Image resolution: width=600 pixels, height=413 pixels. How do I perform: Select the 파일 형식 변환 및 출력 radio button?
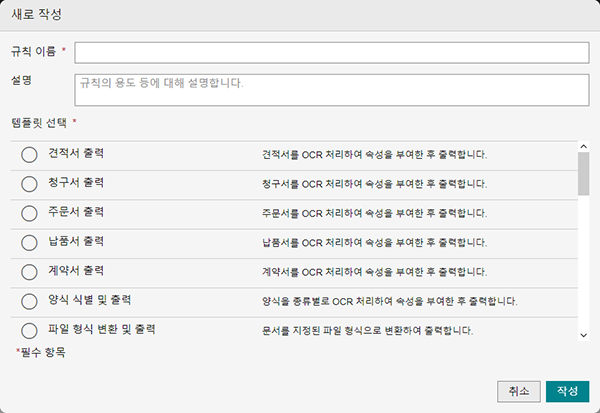tap(29, 331)
